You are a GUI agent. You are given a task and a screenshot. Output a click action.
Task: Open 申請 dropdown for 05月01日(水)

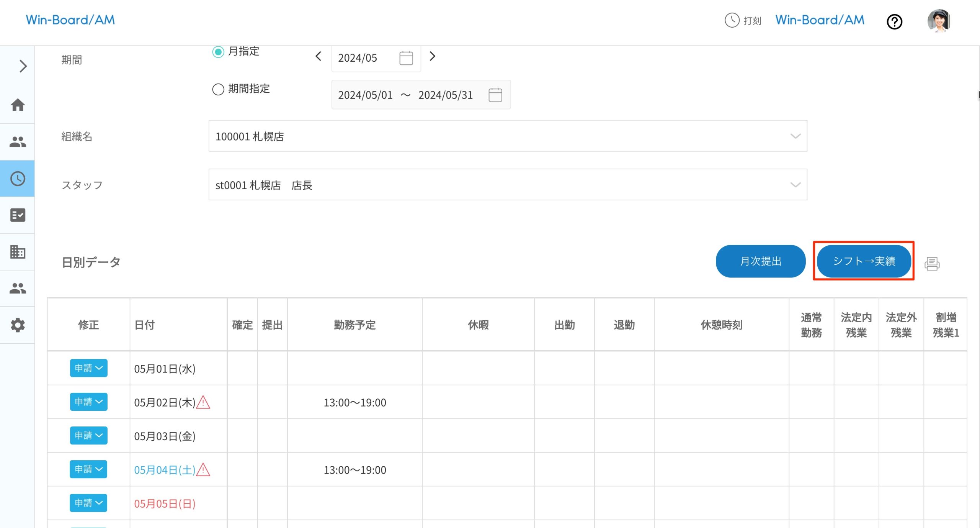(x=88, y=368)
